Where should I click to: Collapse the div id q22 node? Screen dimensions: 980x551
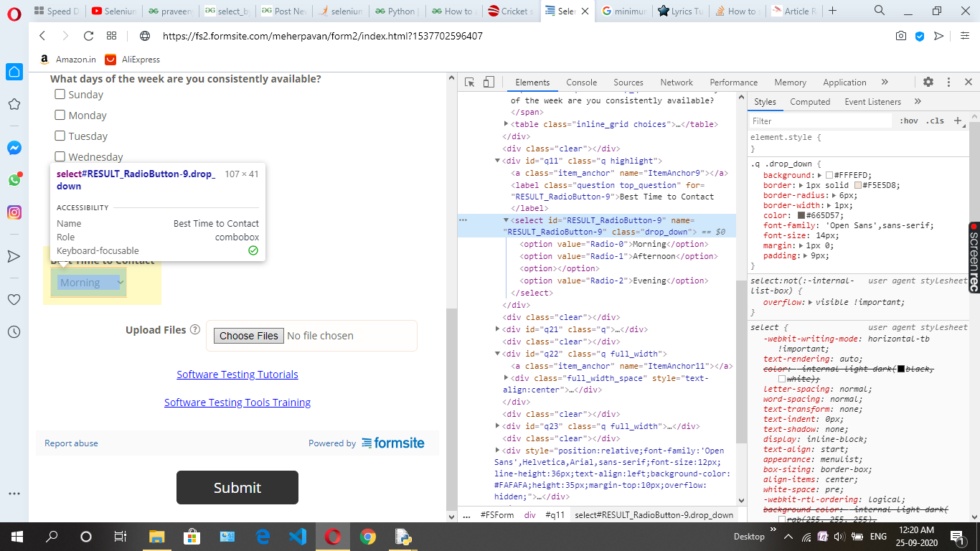[x=498, y=354]
